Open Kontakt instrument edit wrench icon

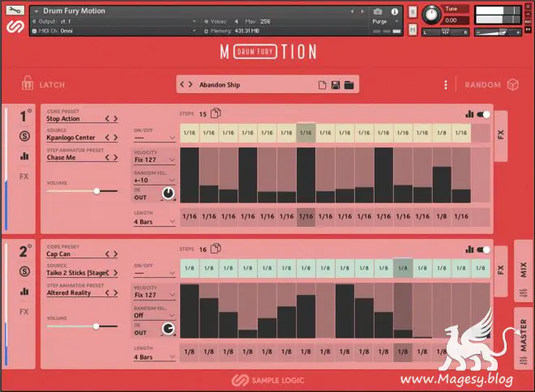[15, 10]
